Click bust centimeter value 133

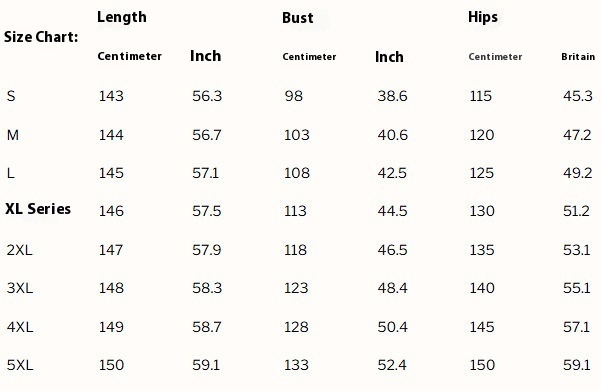pos(296,365)
